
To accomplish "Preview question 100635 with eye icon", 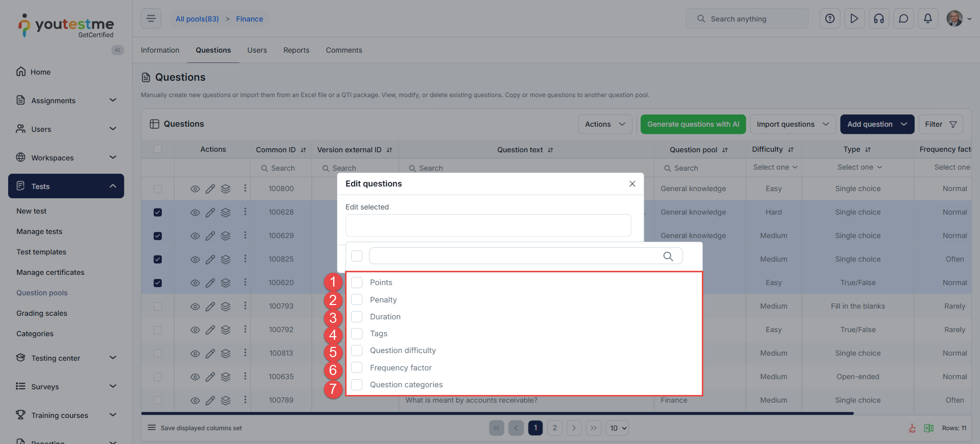I will (x=195, y=377).
